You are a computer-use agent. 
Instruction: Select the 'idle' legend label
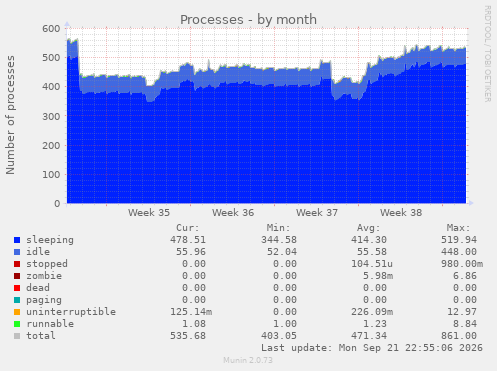click(x=38, y=252)
